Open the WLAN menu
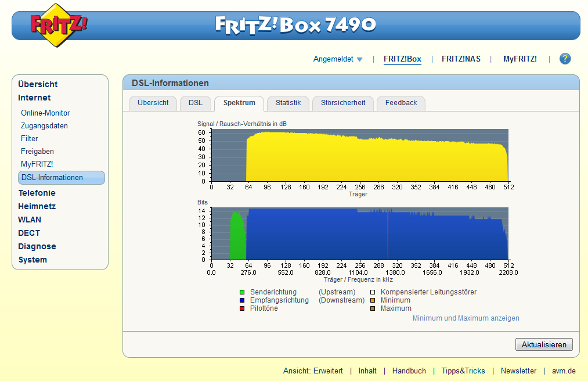Viewport: 588px width, 381px height. [x=30, y=220]
